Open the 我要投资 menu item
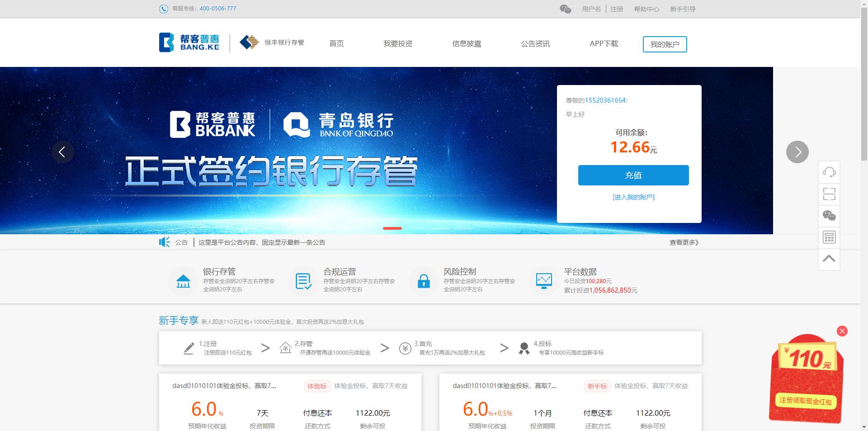 coord(398,43)
